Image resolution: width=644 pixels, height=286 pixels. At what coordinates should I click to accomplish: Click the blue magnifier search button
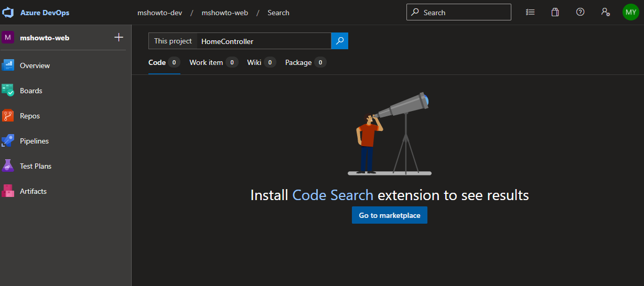(339, 41)
